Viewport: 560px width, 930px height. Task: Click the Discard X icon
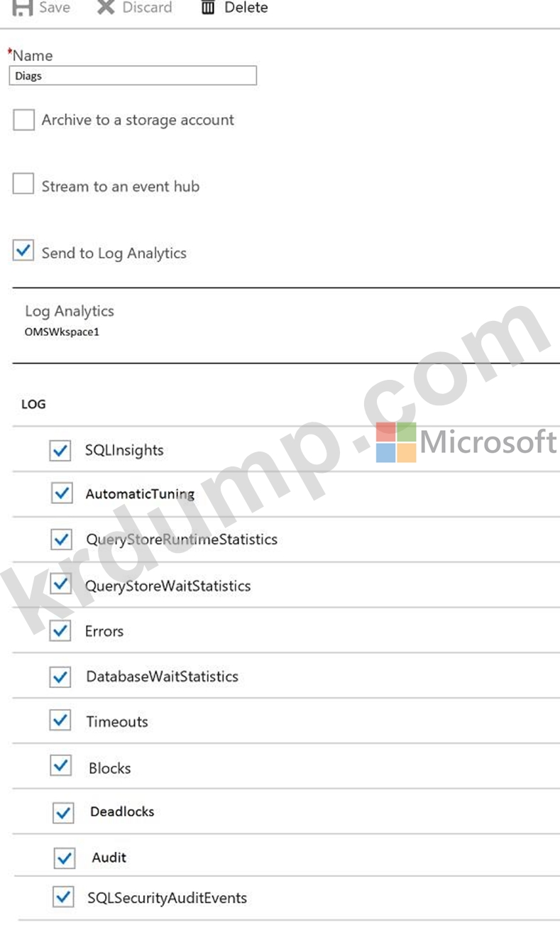pyautogui.click(x=106, y=7)
